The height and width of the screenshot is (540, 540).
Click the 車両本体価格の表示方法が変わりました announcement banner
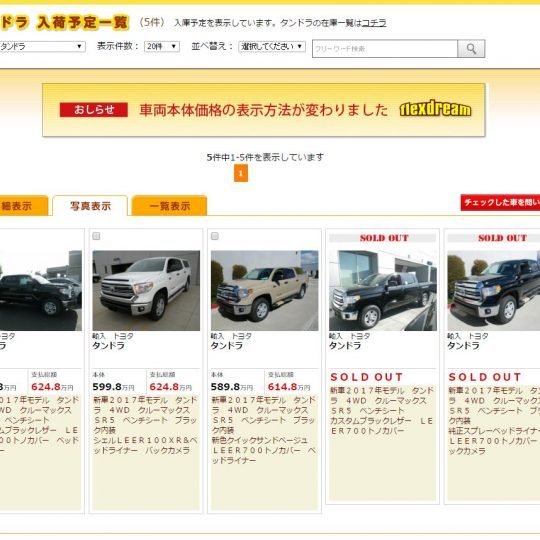tap(264, 110)
